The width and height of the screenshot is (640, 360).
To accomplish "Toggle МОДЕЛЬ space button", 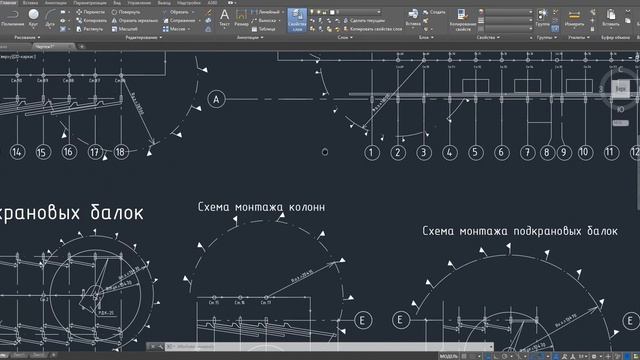I will [x=449, y=356].
